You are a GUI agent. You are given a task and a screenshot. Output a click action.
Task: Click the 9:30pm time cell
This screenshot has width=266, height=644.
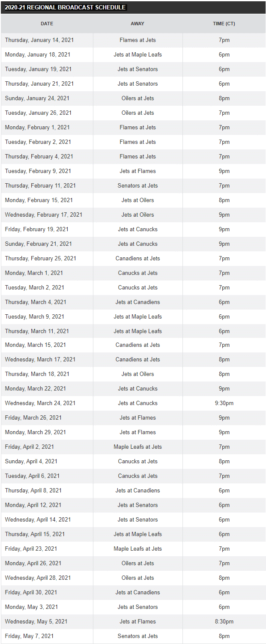[224, 403]
